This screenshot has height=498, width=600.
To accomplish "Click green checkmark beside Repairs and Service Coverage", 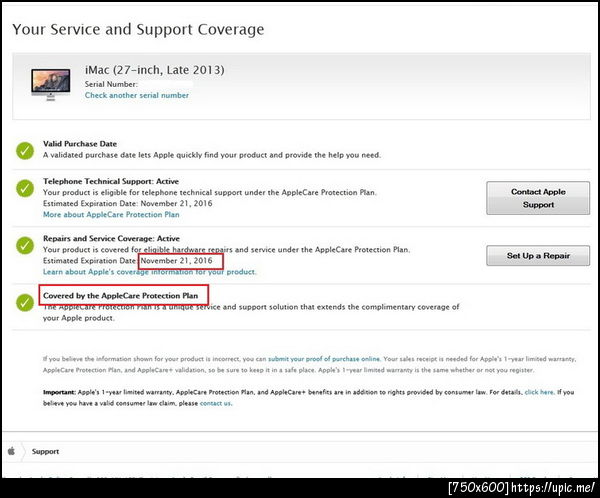I will (x=25, y=246).
